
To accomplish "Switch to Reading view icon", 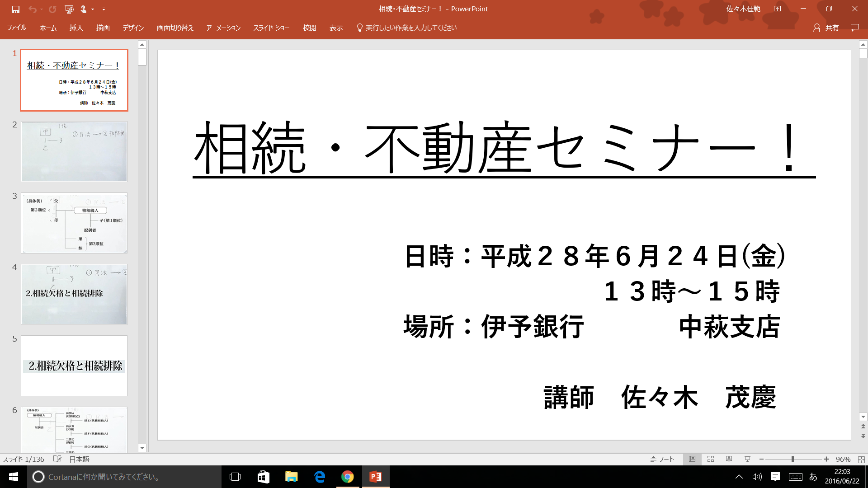I will [x=729, y=459].
